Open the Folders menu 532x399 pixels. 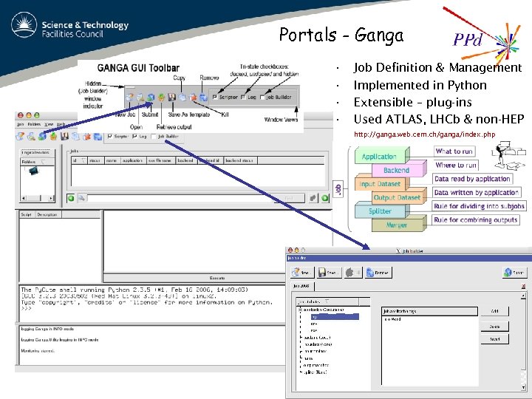click(34, 125)
